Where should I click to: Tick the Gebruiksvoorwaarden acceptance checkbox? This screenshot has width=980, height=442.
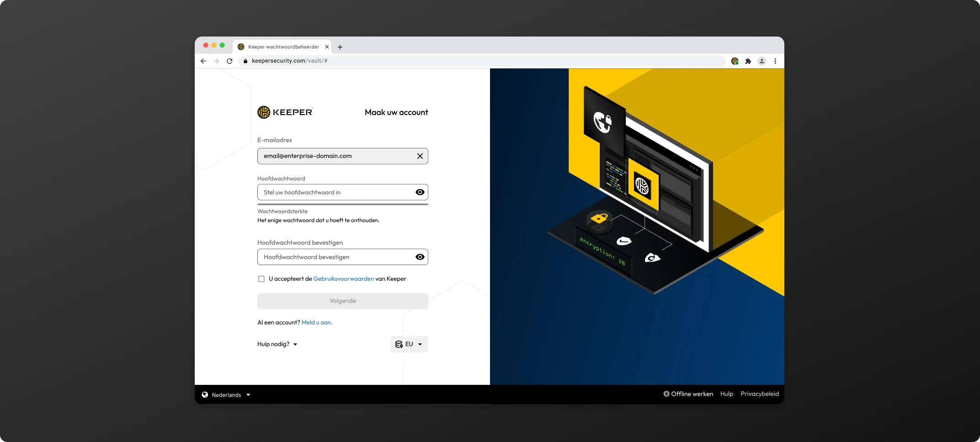(x=261, y=279)
